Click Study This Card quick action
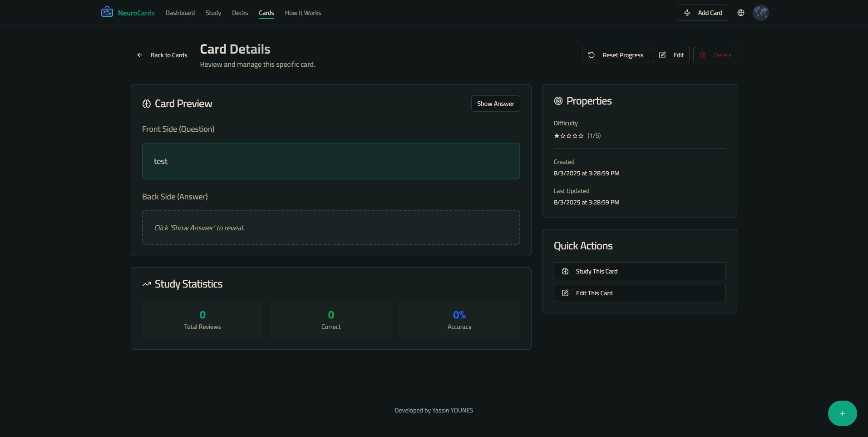Viewport: 868px width, 437px height. [640, 271]
